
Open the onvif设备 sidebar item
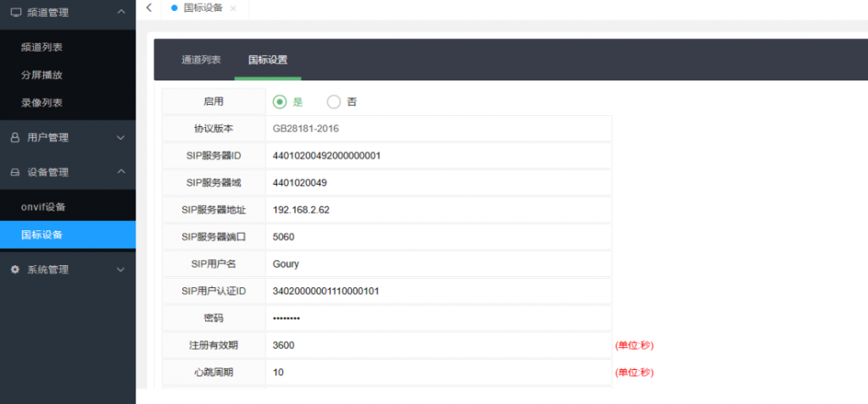(x=43, y=207)
